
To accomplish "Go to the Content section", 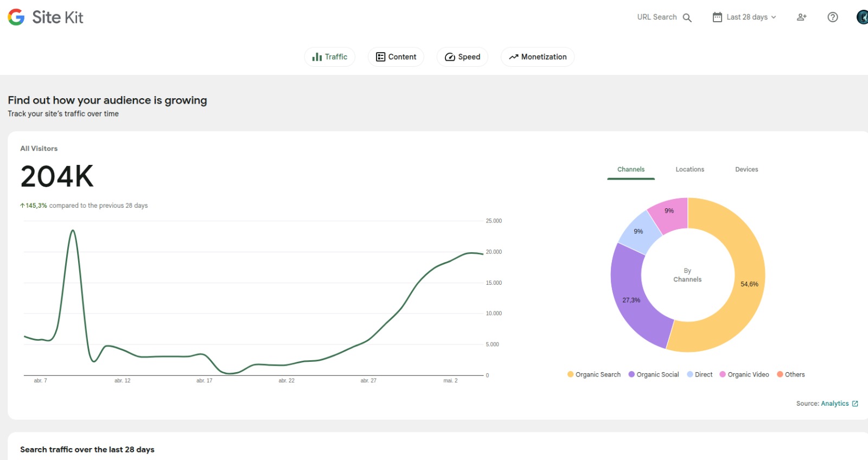I will (396, 57).
